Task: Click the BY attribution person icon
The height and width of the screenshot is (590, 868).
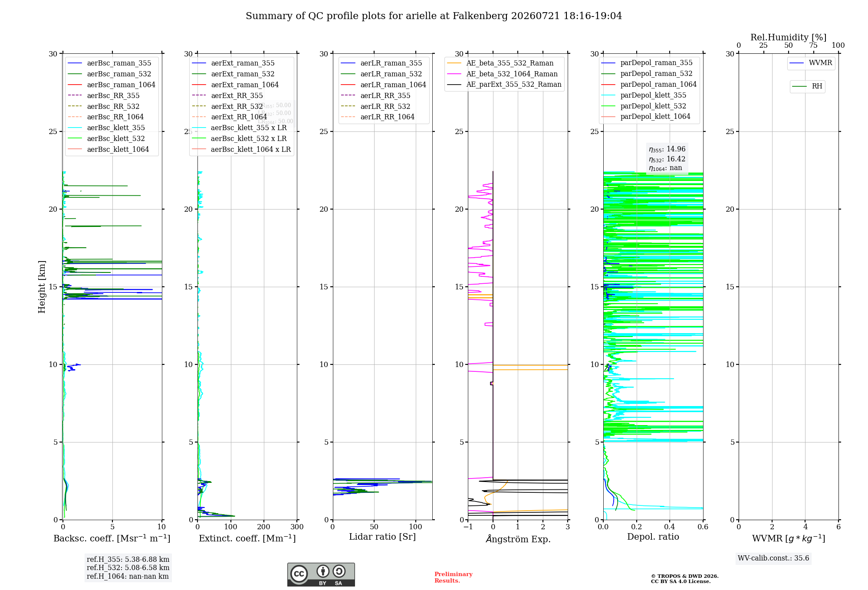Action: click(322, 571)
